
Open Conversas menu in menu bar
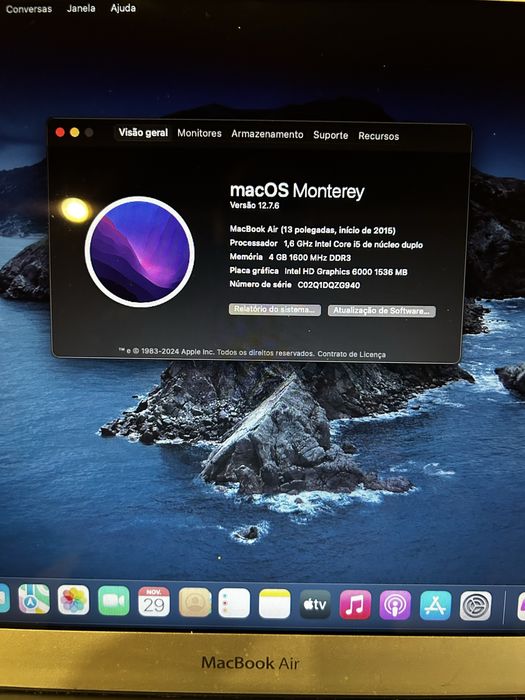point(29,8)
